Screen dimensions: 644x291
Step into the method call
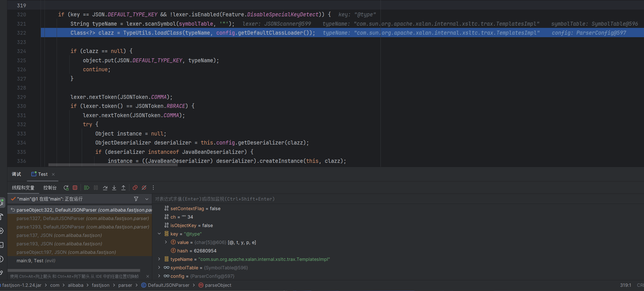click(x=114, y=188)
